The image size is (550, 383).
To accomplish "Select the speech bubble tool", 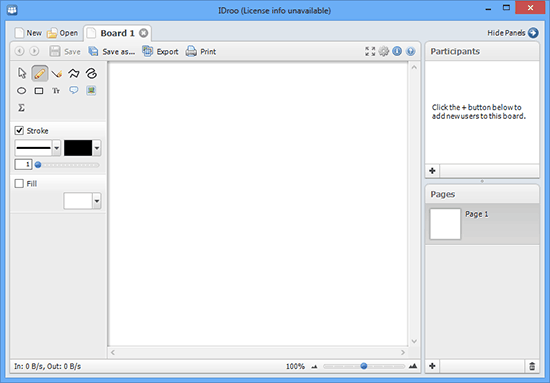I will tap(74, 90).
